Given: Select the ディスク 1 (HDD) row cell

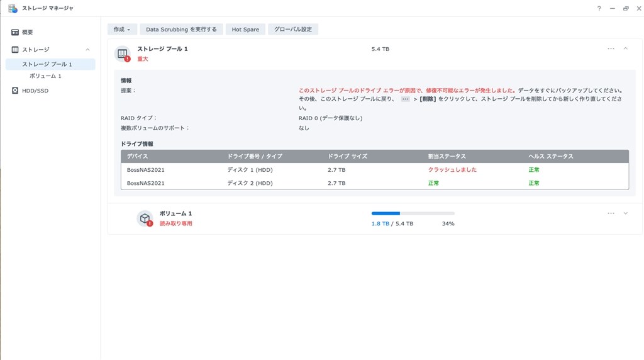Looking at the screenshot, I should click(250, 170).
